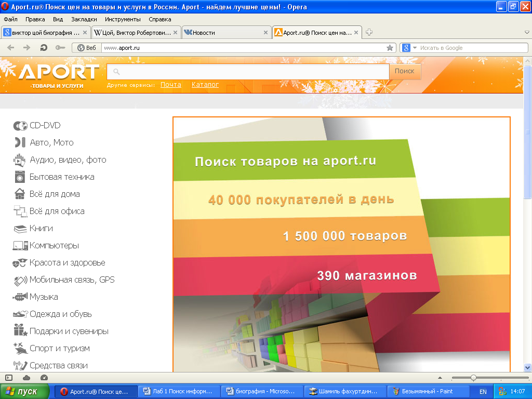
Task: Click the Книги book icon
Action: (x=20, y=229)
